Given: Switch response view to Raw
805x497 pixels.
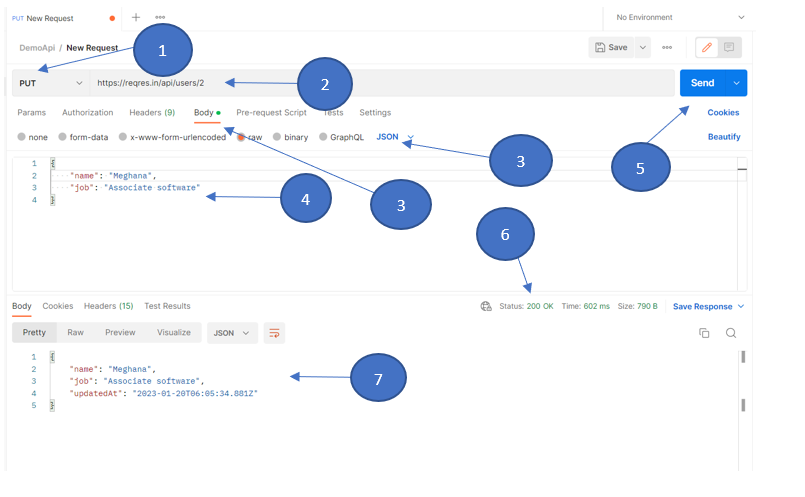Looking at the screenshot, I should coord(75,333).
